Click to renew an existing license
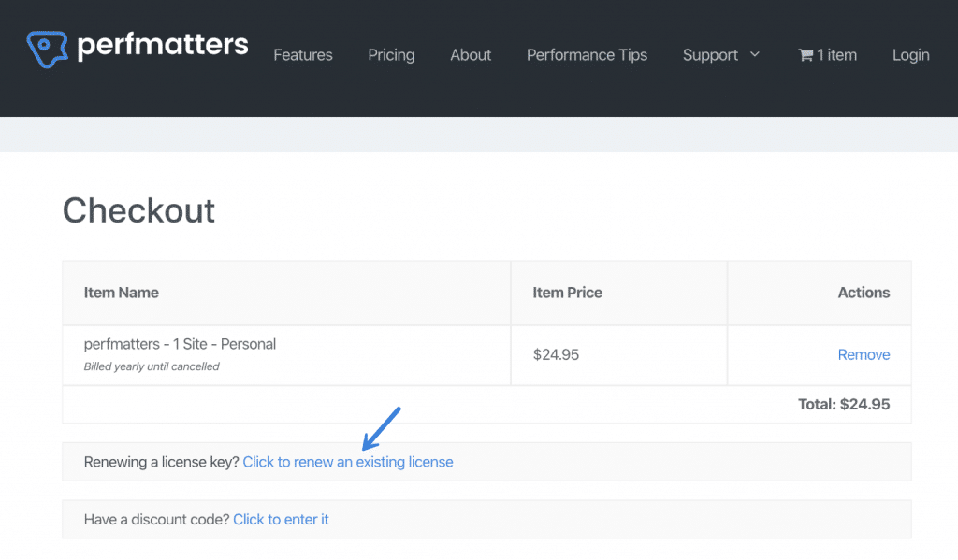 (348, 462)
